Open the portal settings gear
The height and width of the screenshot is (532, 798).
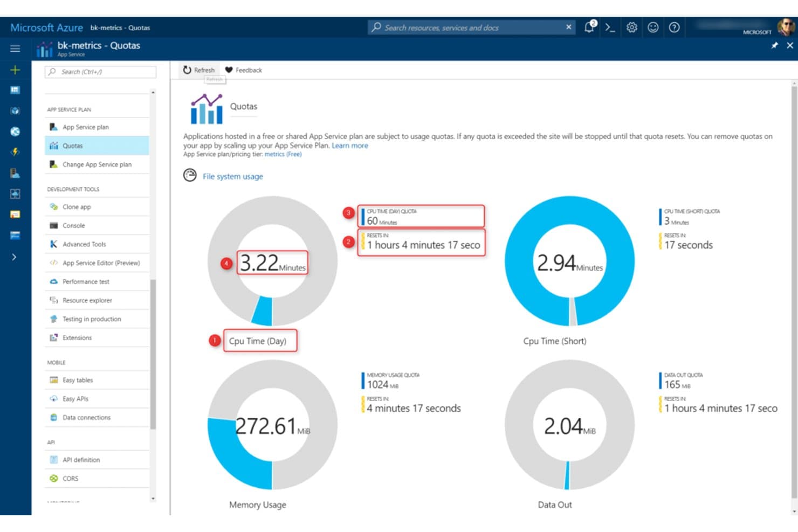(631, 27)
